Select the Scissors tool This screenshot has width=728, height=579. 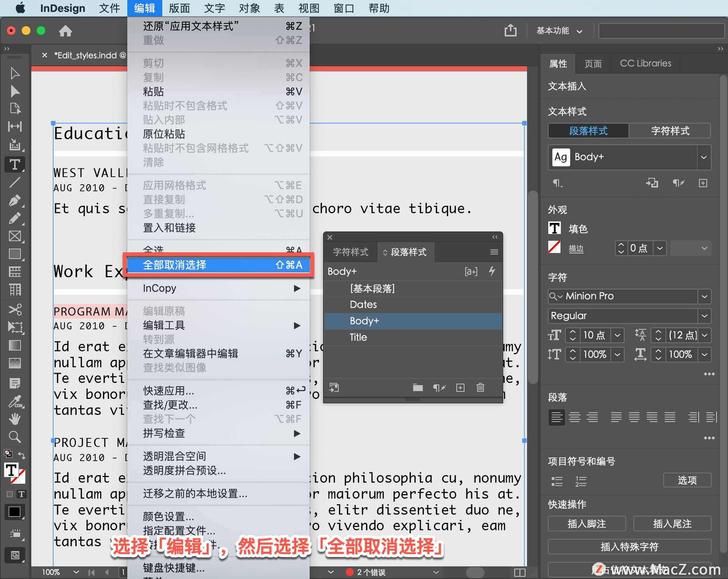click(14, 309)
